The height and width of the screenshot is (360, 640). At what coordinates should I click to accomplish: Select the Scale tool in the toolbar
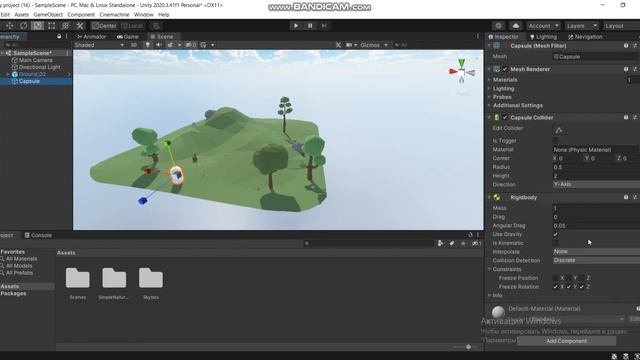[37, 26]
